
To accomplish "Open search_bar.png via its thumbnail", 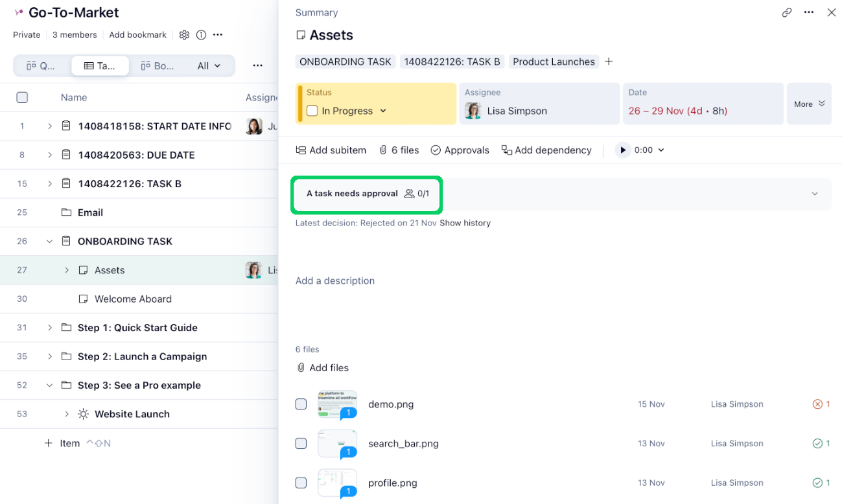I will click(337, 444).
